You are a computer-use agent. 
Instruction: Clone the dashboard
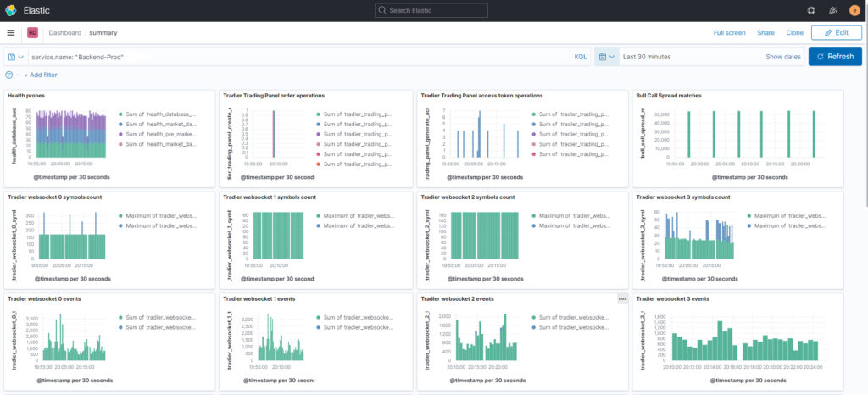tap(794, 33)
